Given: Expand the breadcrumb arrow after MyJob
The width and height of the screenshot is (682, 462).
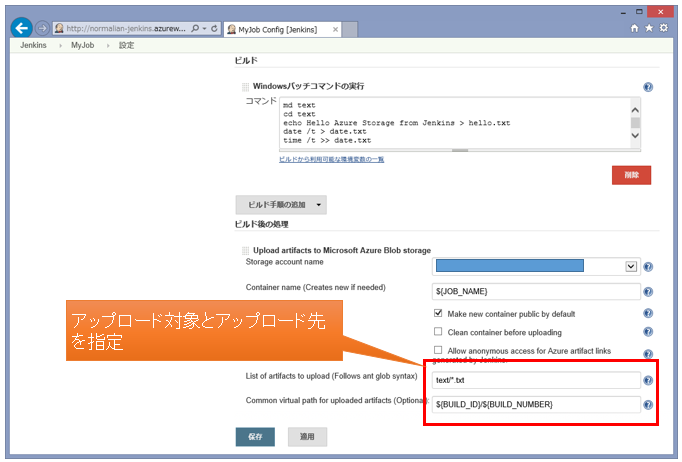Looking at the screenshot, I should coord(108,46).
